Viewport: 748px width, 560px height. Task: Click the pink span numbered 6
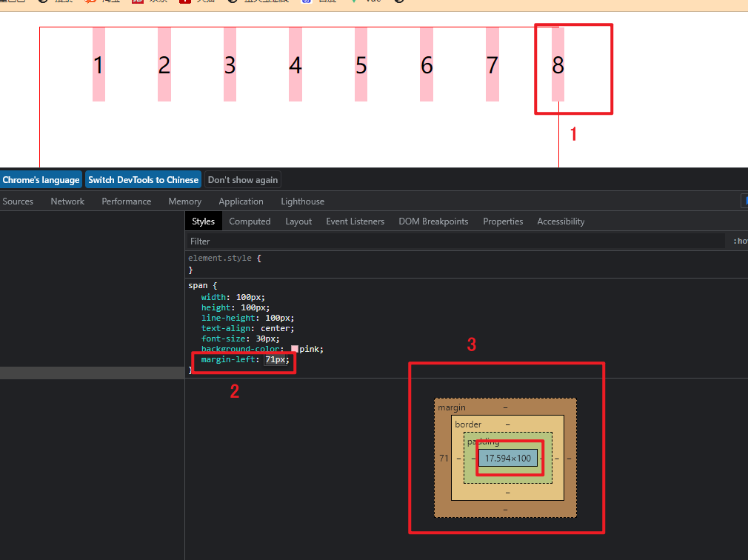pyautogui.click(x=427, y=64)
